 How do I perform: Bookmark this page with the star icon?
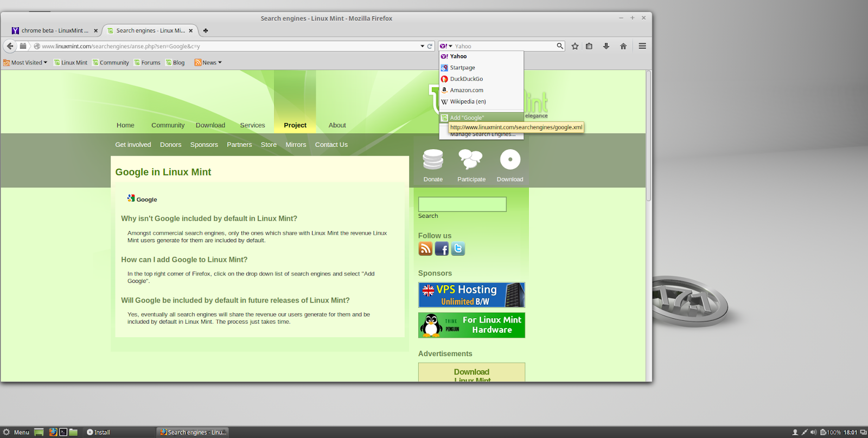click(575, 46)
